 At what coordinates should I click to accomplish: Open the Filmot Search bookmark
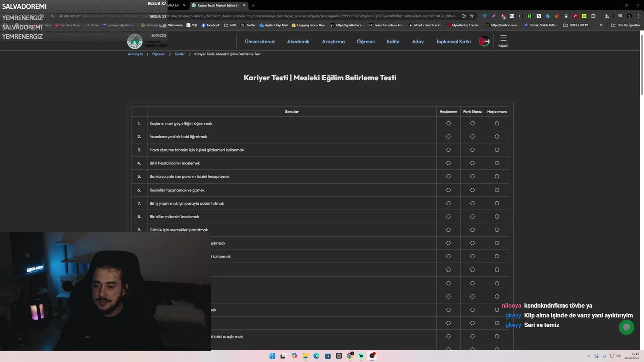(425, 25)
